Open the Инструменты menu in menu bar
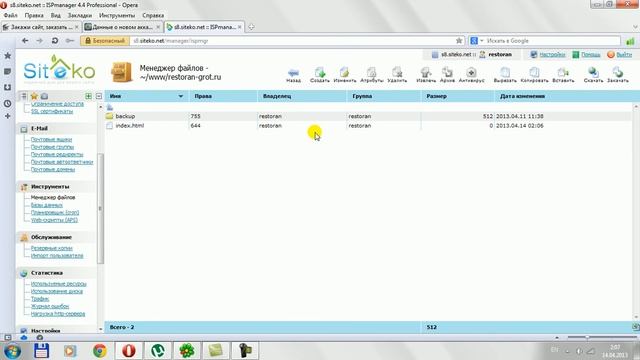 tap(117, 15)
